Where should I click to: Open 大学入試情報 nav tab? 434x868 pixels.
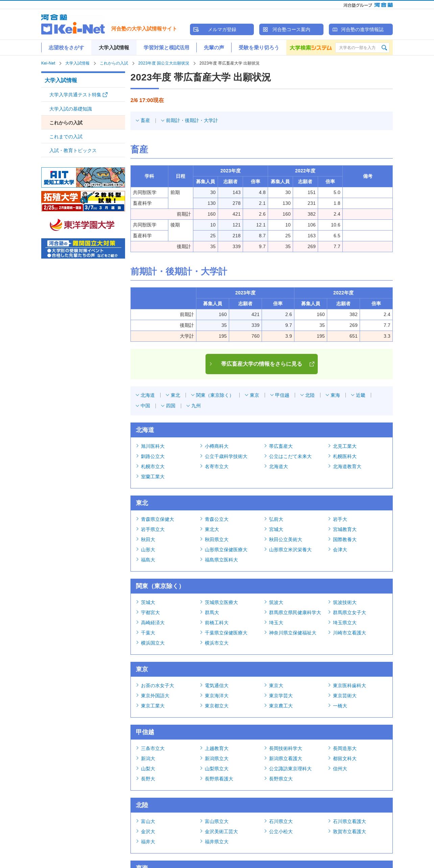(114, 48)
